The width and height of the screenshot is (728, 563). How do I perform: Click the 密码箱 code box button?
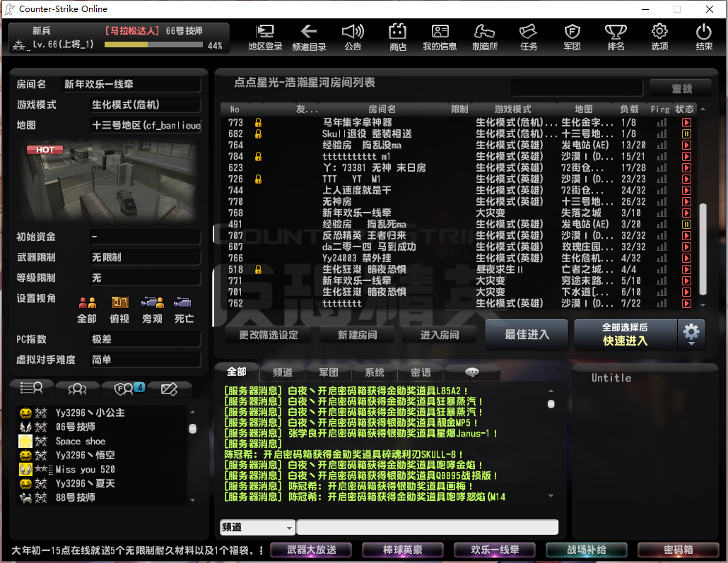(x=679, y=550)
